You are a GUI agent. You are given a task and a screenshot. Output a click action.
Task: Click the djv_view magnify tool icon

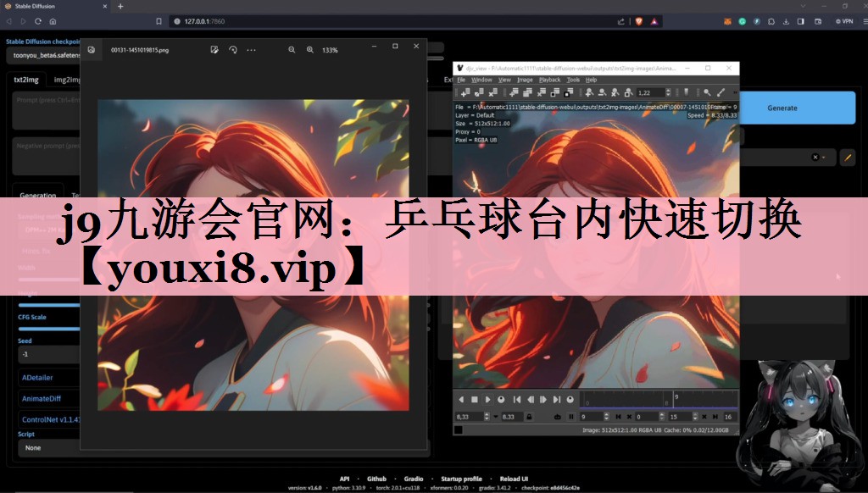tap(707, 92)
